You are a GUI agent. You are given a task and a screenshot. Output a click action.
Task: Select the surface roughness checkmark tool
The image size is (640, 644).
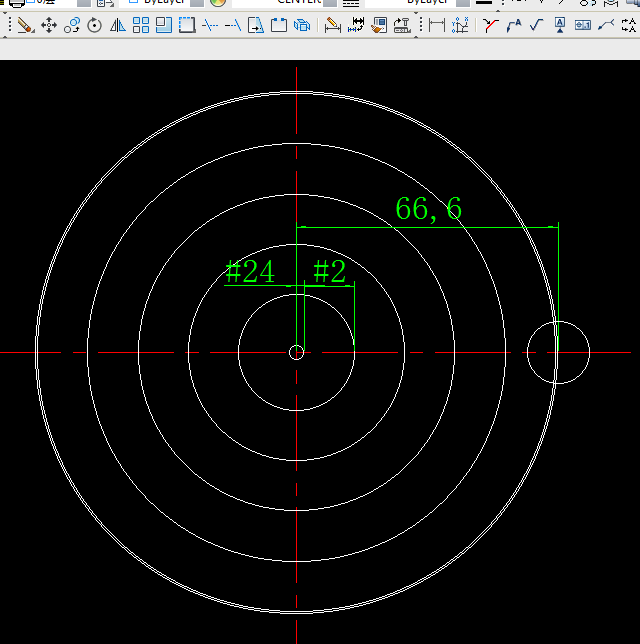(536, 25)
